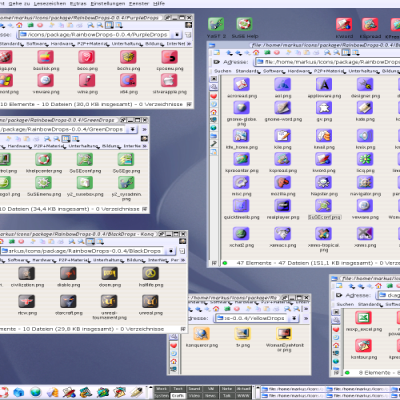
Task: Open History clock tab in large window sidebar
Action: (214, 104)
